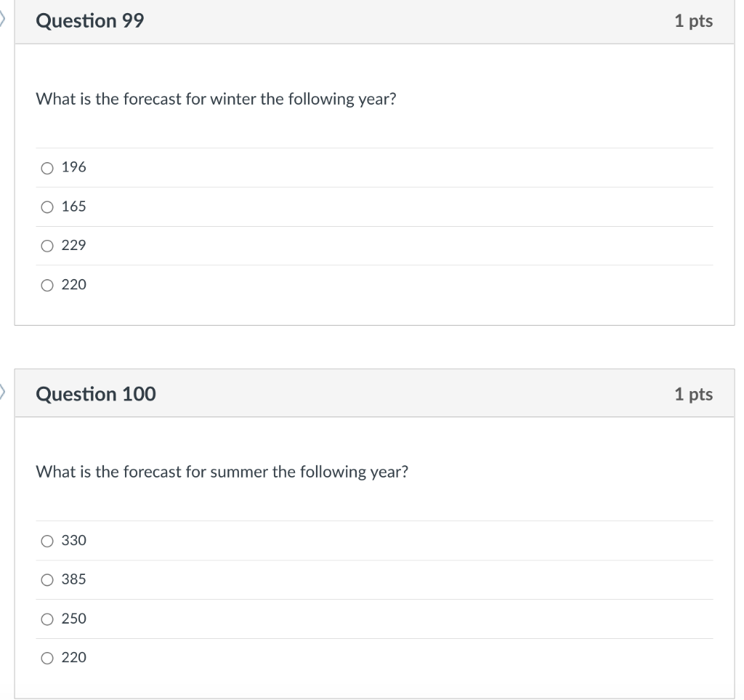Click the arrow marker beside Question 99

[x=3, y=19]
